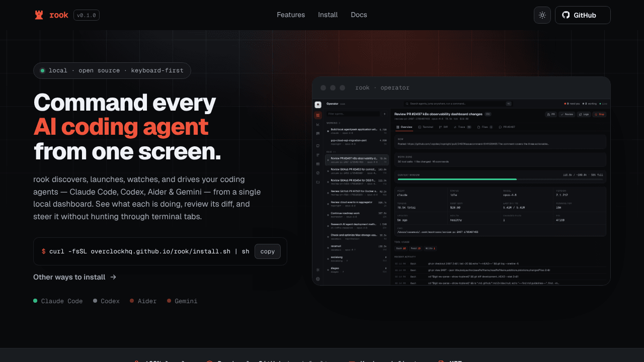The width and height of the screenshot is (644, 362).
Task: Select the Review PR #2497 k8s observability row
Action: coord(356,160)
